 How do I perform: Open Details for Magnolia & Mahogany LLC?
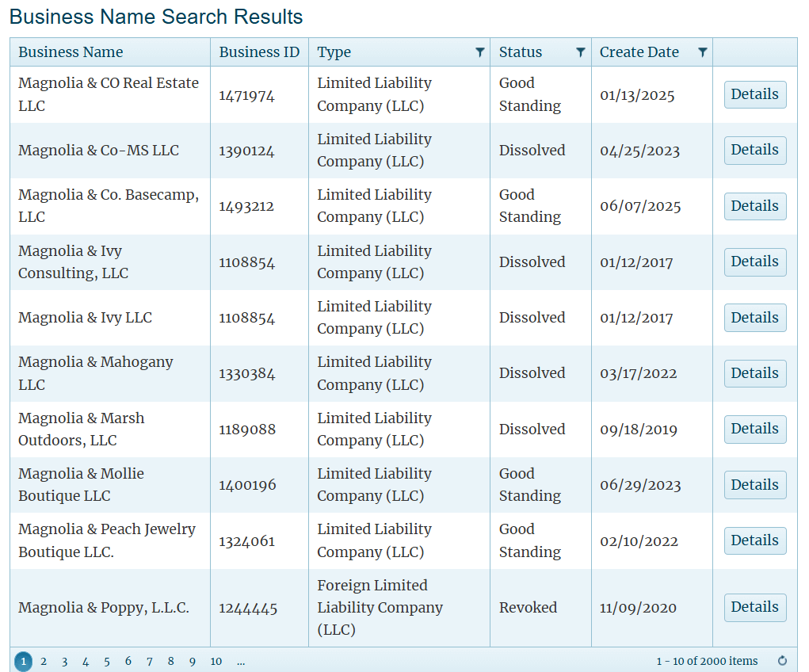click(x=755, y=373)
